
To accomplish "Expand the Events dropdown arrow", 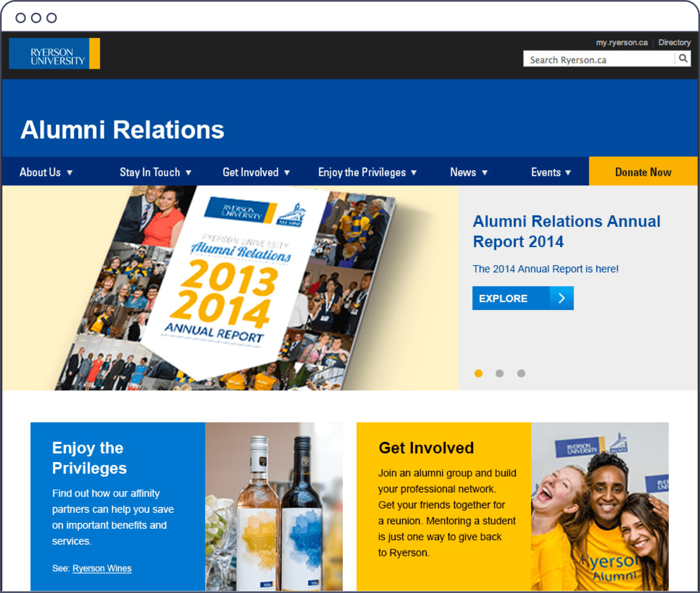I will click(x=568, y=172).
